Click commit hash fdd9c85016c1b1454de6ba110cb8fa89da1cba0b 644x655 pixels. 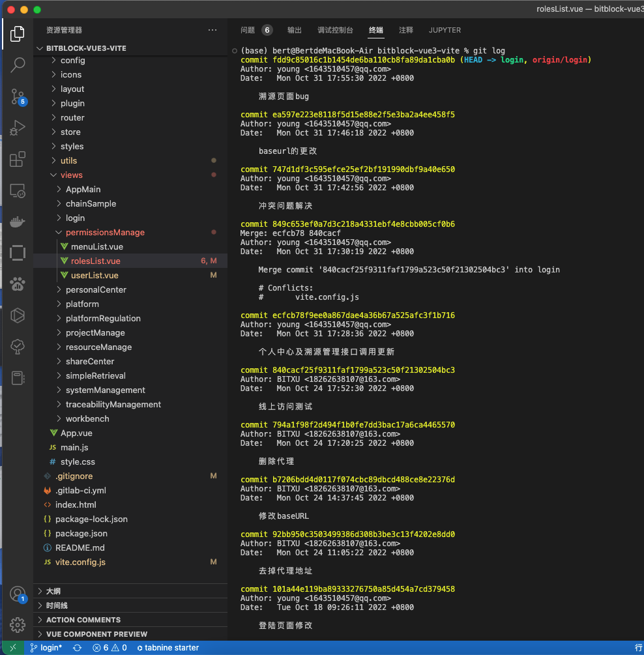coord(364,60)
